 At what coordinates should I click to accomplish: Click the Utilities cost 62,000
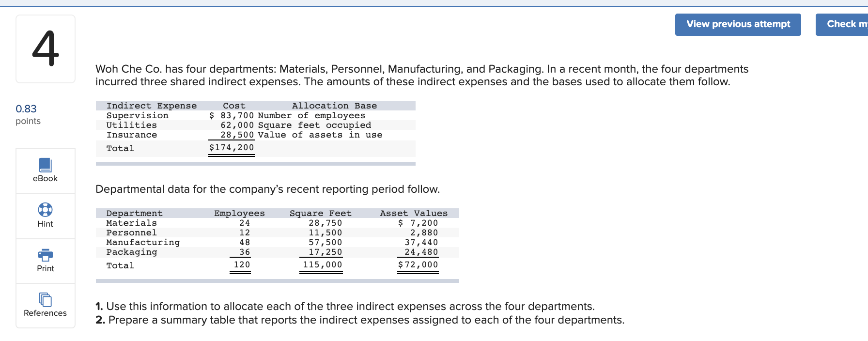237,125
